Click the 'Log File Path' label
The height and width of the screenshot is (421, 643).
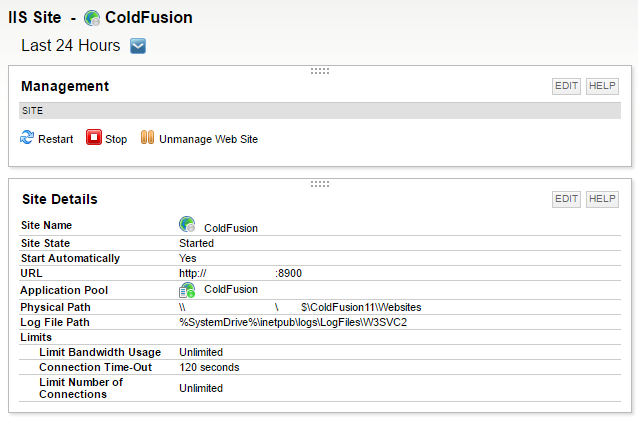(x=55, y=323)
